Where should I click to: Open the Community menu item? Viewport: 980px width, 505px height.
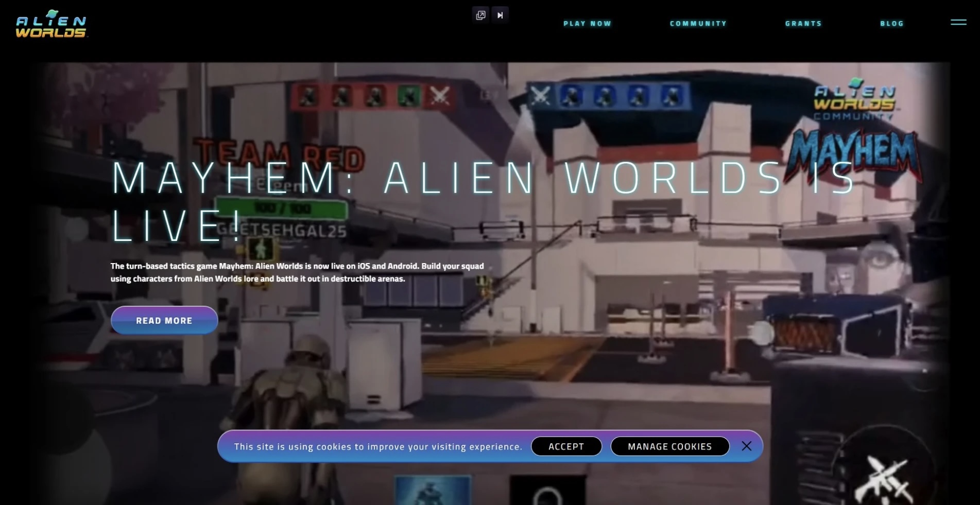point(698,24)
